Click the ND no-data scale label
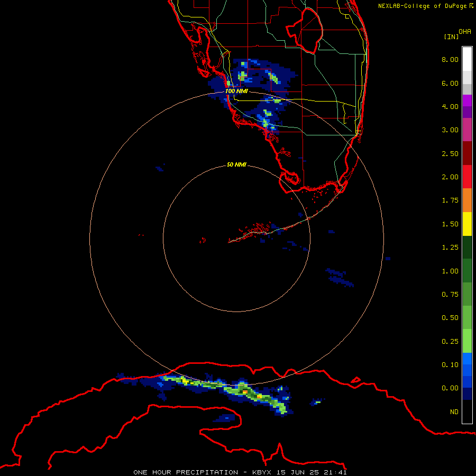 pyautogui.click(x=454, y=412)
